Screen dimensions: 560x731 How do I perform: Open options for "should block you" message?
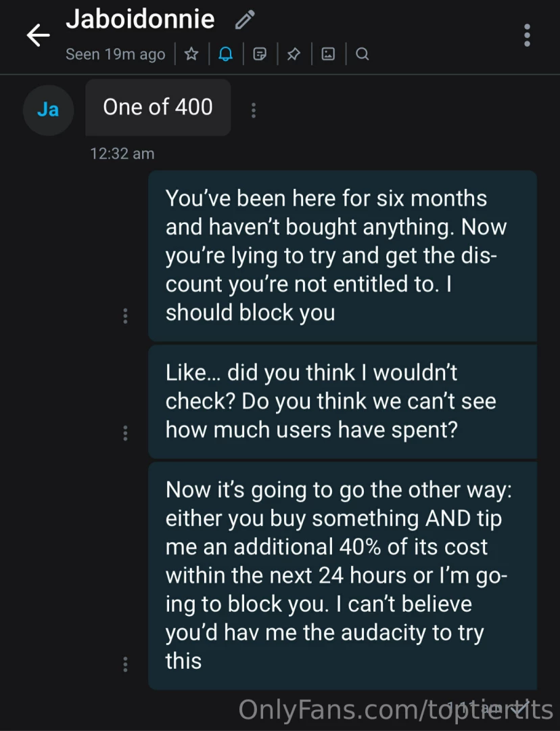(125, 315)
